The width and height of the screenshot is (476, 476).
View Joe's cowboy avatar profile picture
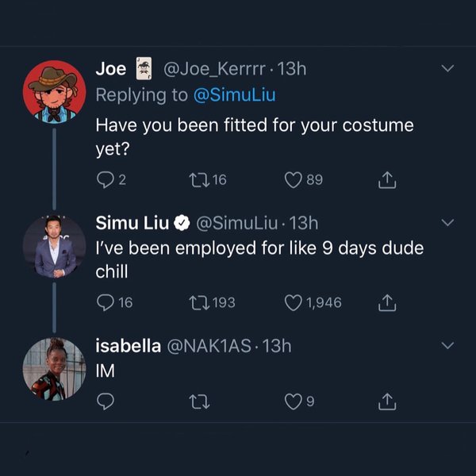pos(54,92)
